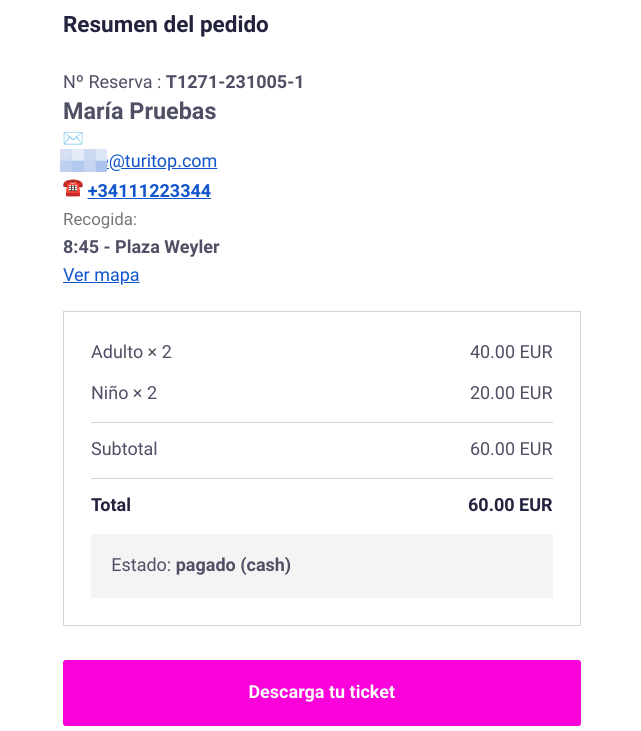Click the 20.00 EUR child price
Screen dimensions: 641x731
[x=511, y=393]
